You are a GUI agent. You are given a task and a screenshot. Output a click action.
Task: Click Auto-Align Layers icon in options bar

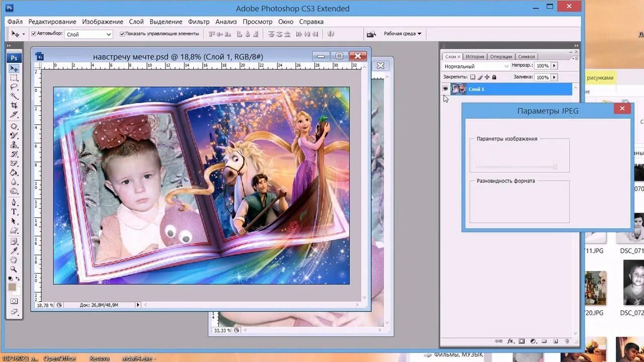pos(331,34)
